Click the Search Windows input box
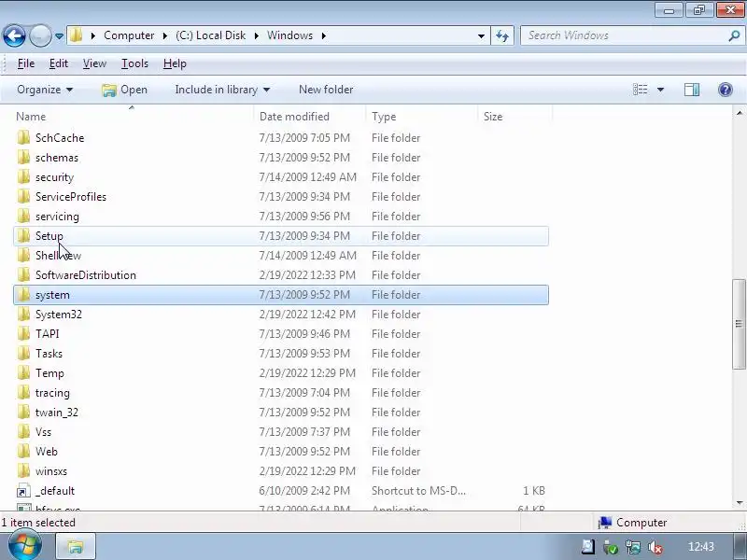The image size is (747, 560). [624, 35]
